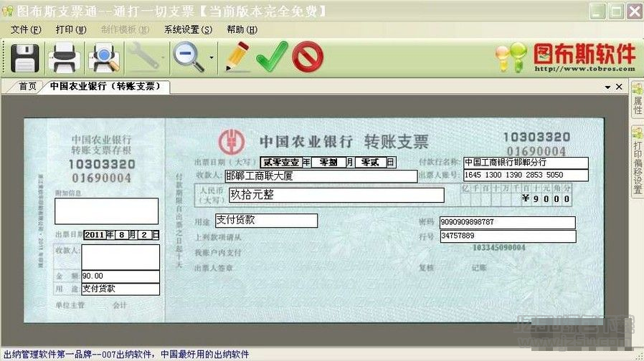The width and height of the screenshot is (644, 361).
Task: Click the green checkmark confirm icon
Action: 272,57
